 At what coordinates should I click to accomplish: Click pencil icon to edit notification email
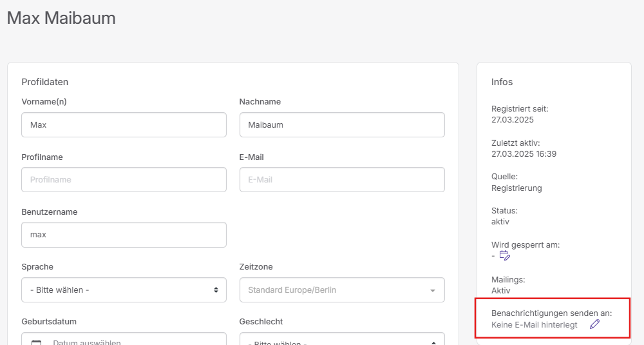[x=594, y=324]
